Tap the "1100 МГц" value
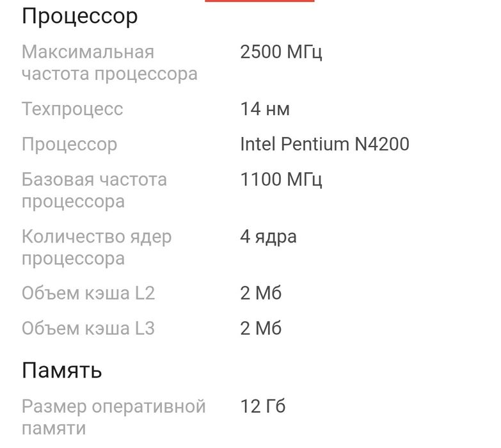Screen dimensions: 501x448 281,179
